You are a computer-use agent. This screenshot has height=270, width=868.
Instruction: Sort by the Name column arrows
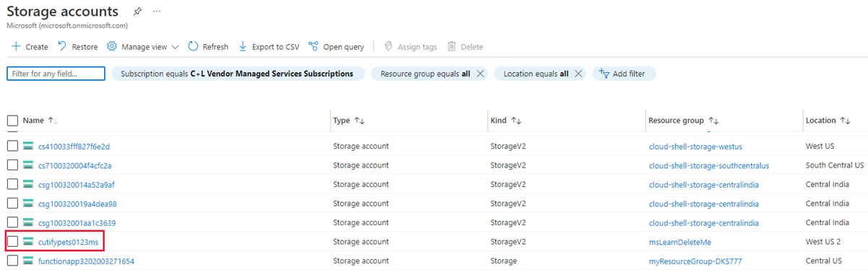click(53, 121)
